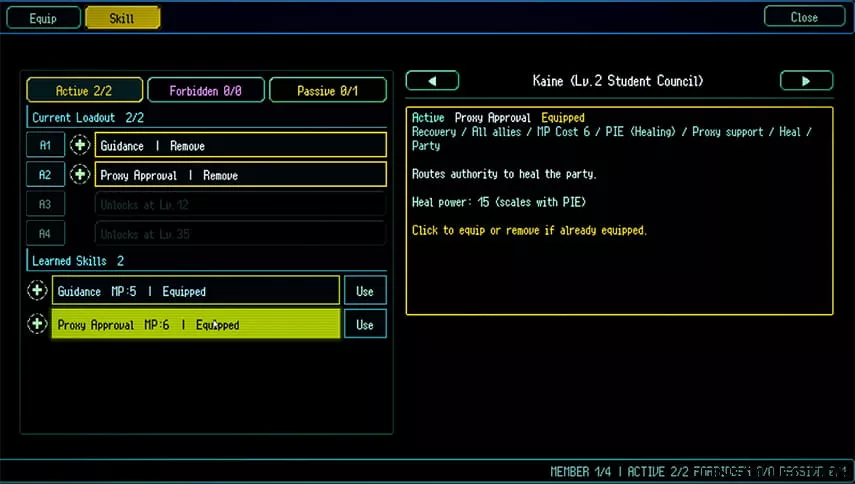Open the Active 2/2 skills tab
The image size is (855, 484).
point(85,90)
